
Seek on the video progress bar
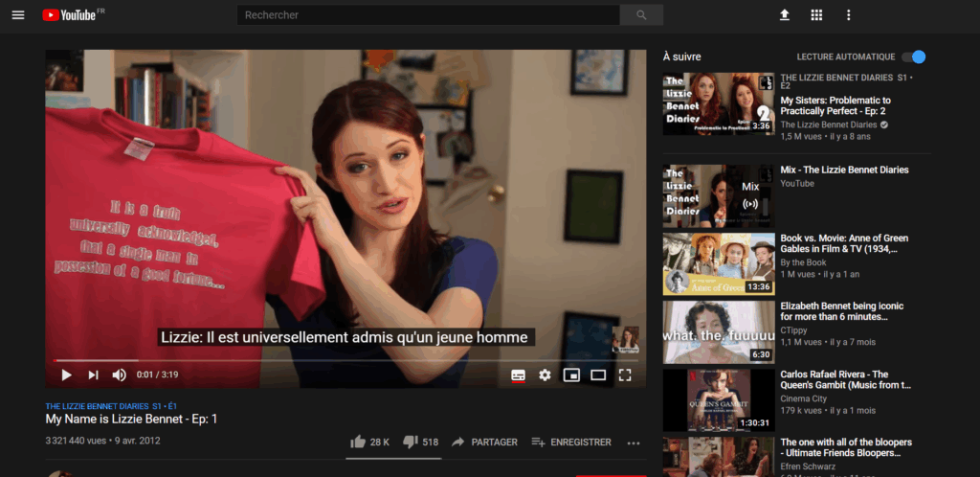click(x=345, y=361)
